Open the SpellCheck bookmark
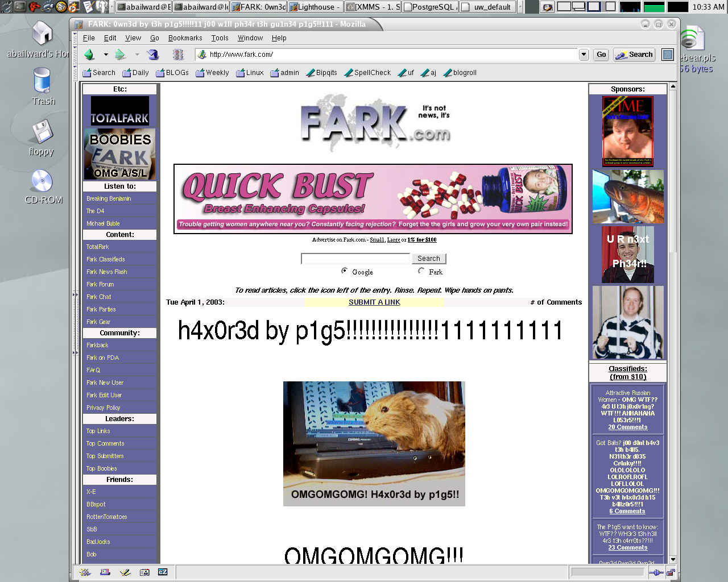The width and height of the screenshot is (728, 582). (x=367, y=73)
